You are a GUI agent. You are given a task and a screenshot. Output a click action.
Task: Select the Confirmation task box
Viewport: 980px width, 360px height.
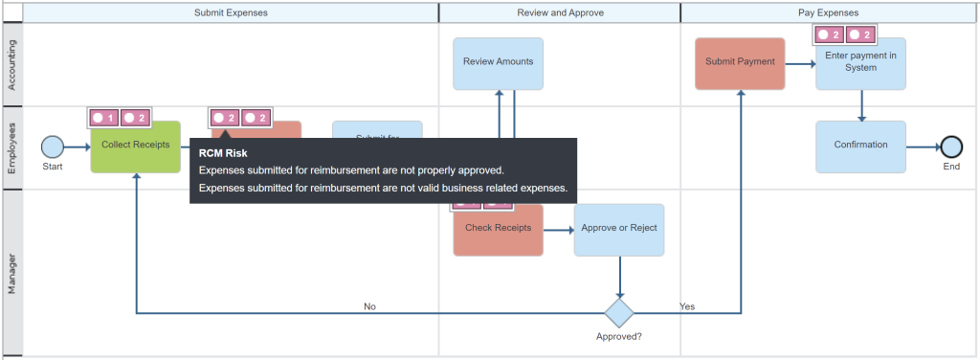(x=860, y=146)
